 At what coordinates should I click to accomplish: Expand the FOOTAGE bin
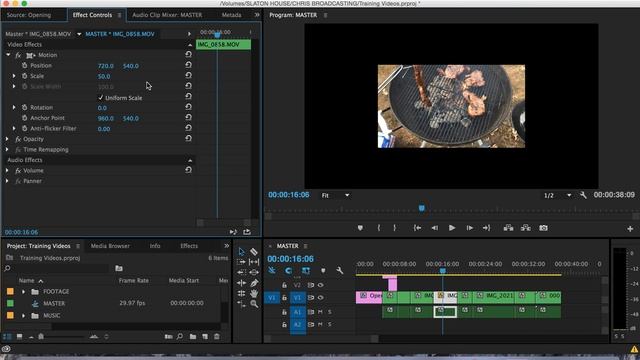tap(23, 291)
